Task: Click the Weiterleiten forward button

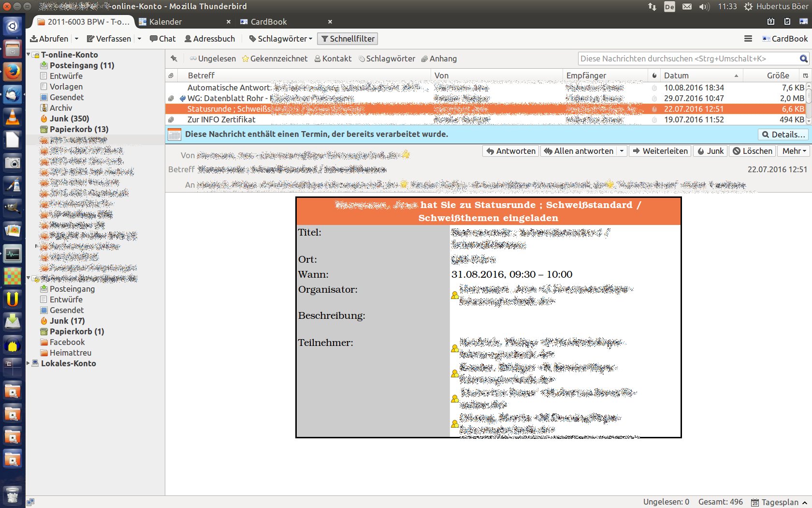Action: (660, 151)
